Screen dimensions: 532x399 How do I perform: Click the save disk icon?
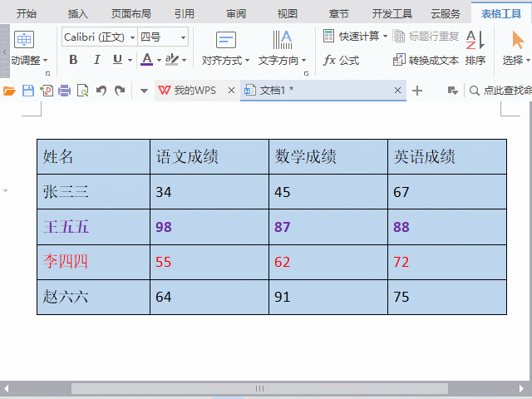(x=28, y=91)
